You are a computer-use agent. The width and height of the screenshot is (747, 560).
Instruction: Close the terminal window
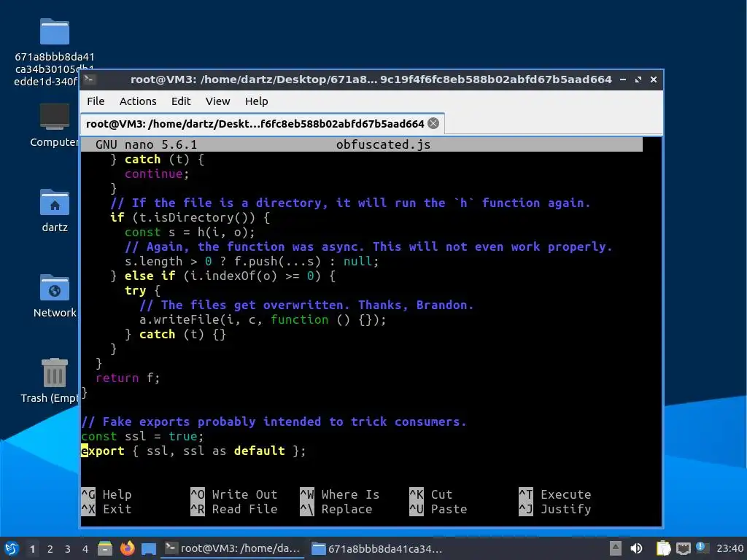pos(654,79)
